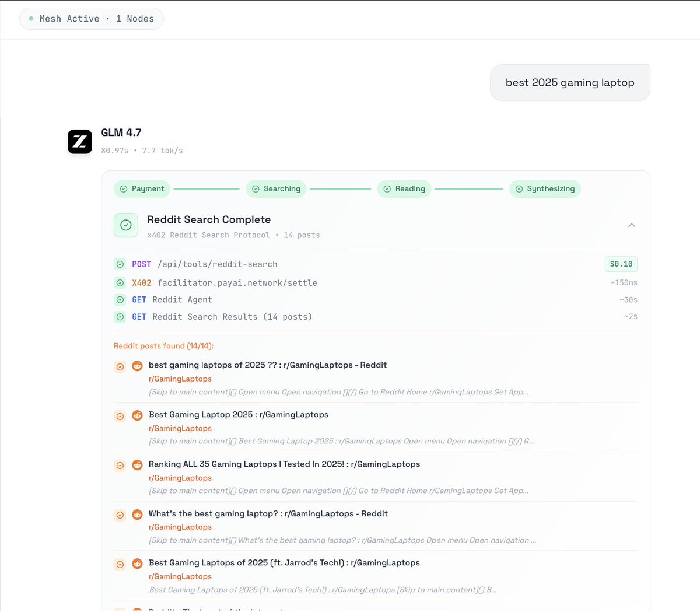Click snippet text under 'ft. Jarrod's Tech' post
Viewport: 700px width, 612px height.
click(x=323, y=590)
